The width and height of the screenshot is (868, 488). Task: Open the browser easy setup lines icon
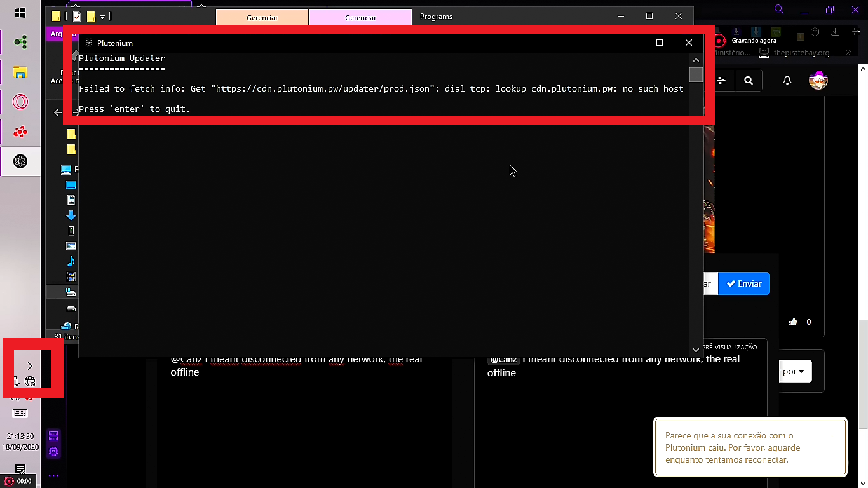(x=856, y=32)
